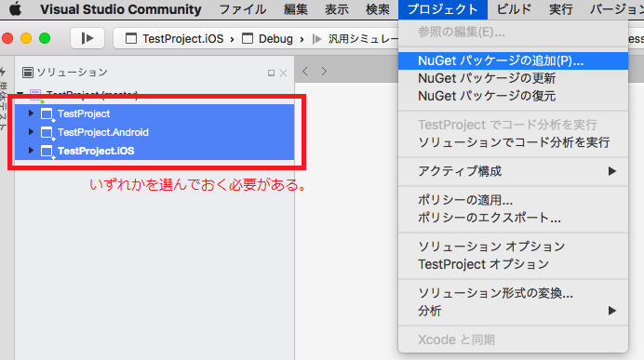Collapse the TestProject (master) solution node
644x360 pixels.
click(20, 94)
